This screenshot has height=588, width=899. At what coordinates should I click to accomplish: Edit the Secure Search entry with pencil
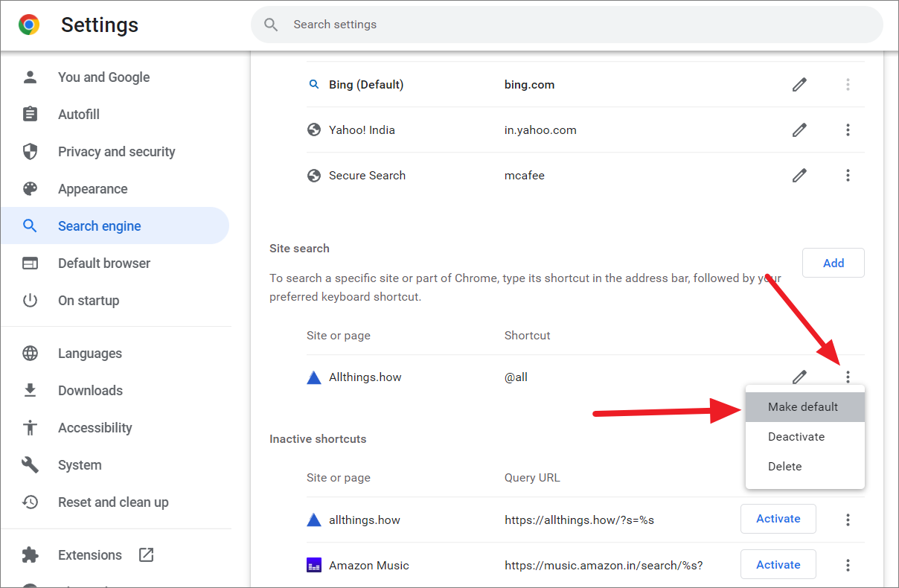tap(799, 176)
